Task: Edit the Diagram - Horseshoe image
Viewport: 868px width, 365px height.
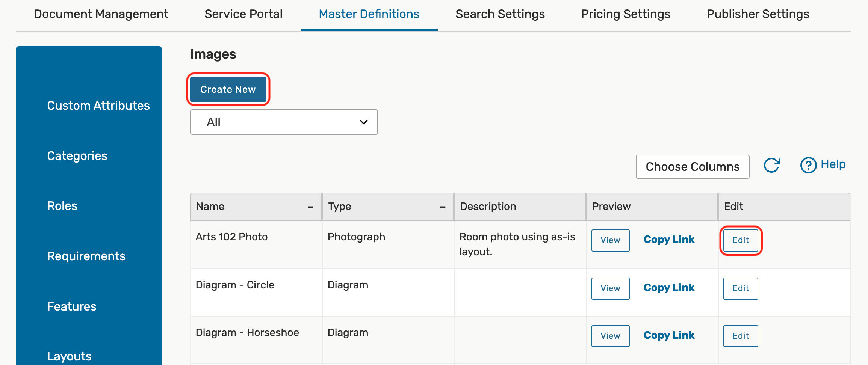Action: tap(740, 336)
